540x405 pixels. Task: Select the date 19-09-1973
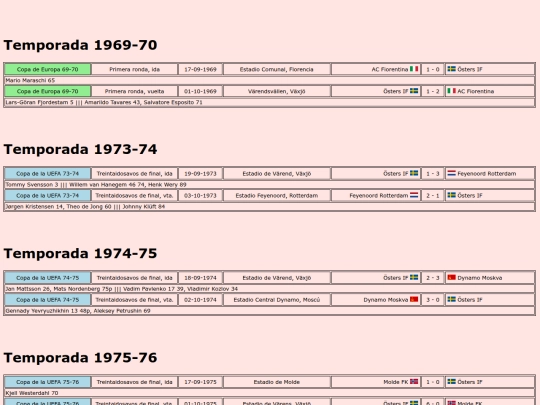point(200,174)
